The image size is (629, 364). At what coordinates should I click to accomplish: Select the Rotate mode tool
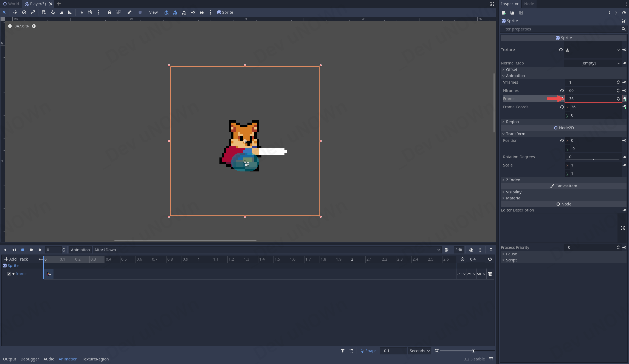[24, 12]
